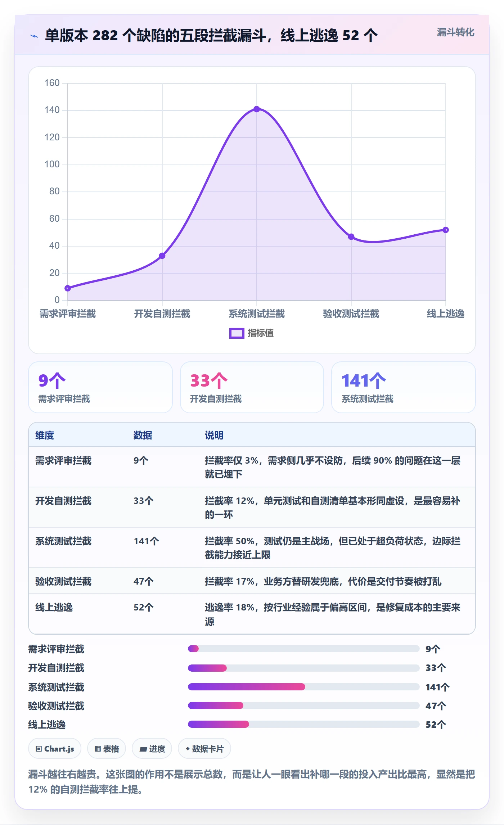The height and width of the screenshot is (825, 504).
Task: Click the Chart.js tag chip
Action: pyautogui.click(x=55, y=749)
